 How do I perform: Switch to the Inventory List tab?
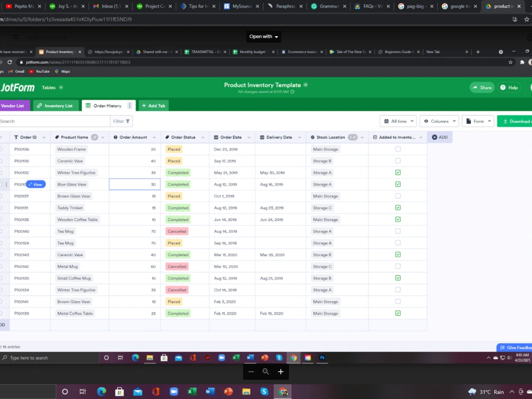coord(56,105)
